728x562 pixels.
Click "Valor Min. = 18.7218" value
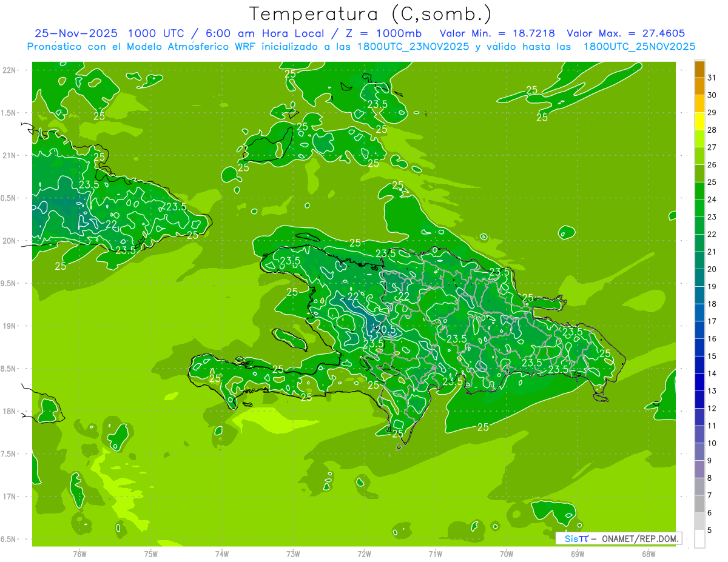[497, 34]
